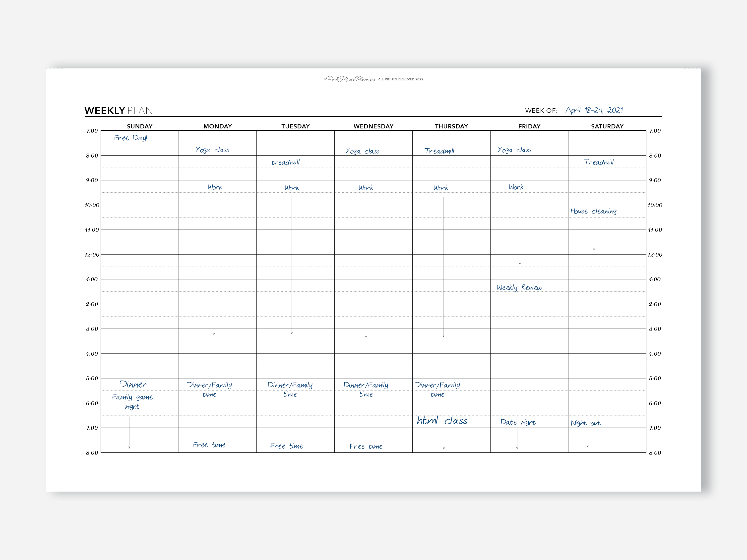Select the WEDNESDAY column header
747x560 pixels.
pyautogui.click(x=373, y=126)
